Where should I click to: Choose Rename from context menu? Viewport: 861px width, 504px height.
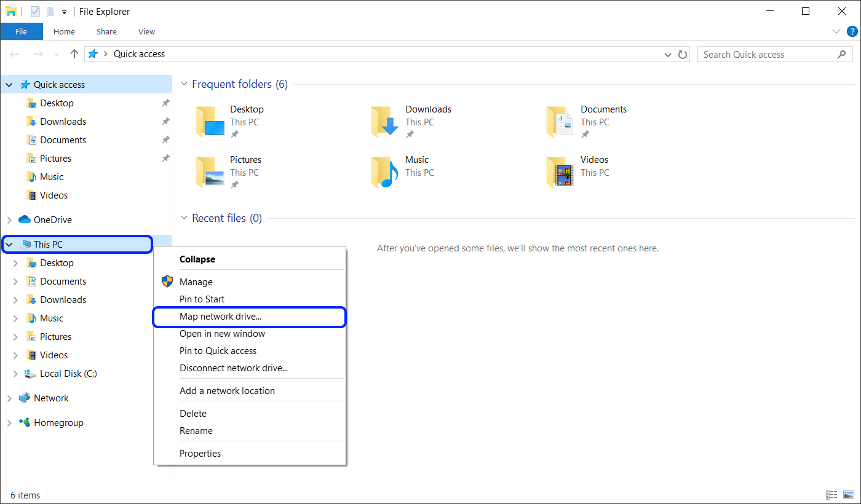tap(250, 431)
